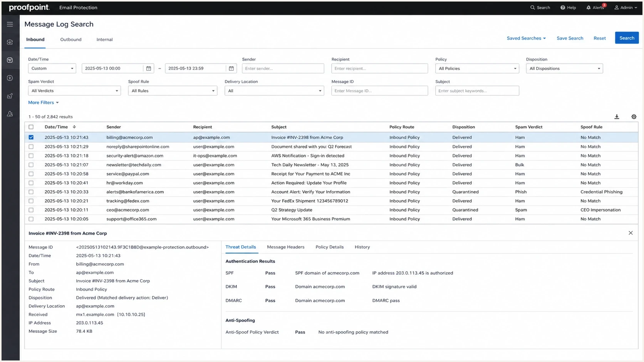Viewport: 644px width, 362px height.
Task: Click the blue Search button
Action: [627, 38]
